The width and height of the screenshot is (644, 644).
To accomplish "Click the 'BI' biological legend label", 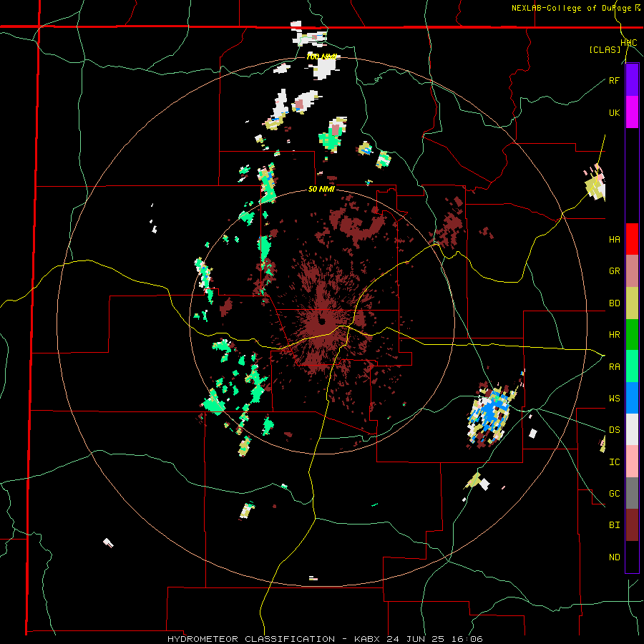I will pyautogui.click(x=614, y=525).
